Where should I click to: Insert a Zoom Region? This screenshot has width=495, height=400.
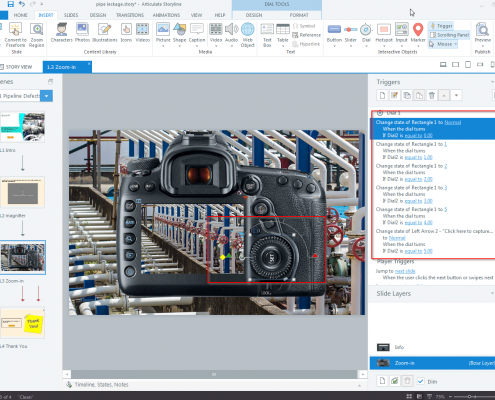pos(36,35)
